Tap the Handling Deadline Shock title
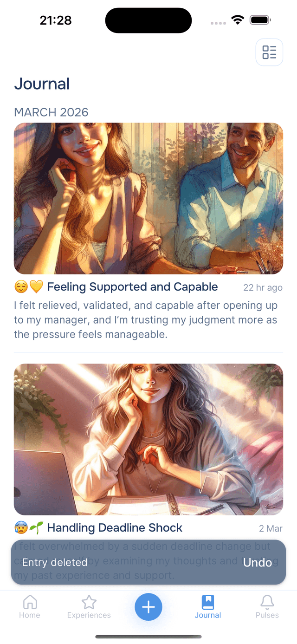 (x=115, y=528)
